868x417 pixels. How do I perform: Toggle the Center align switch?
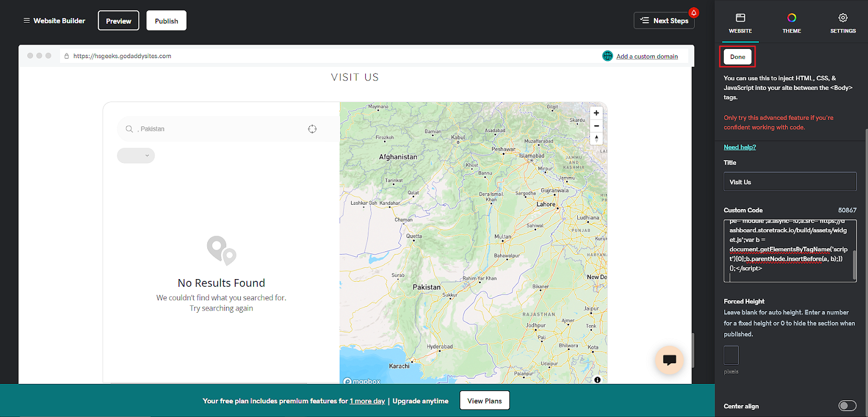[847, 406]
